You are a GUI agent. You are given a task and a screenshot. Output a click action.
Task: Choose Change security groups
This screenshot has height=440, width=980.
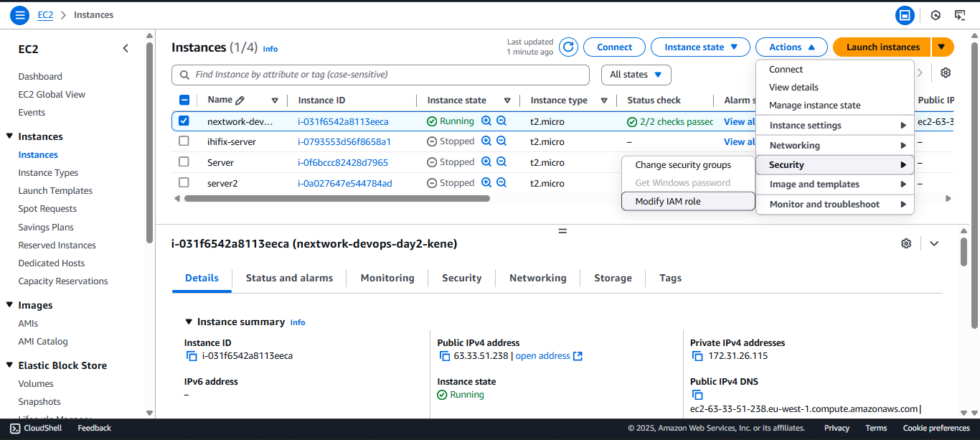coord(688,165)
